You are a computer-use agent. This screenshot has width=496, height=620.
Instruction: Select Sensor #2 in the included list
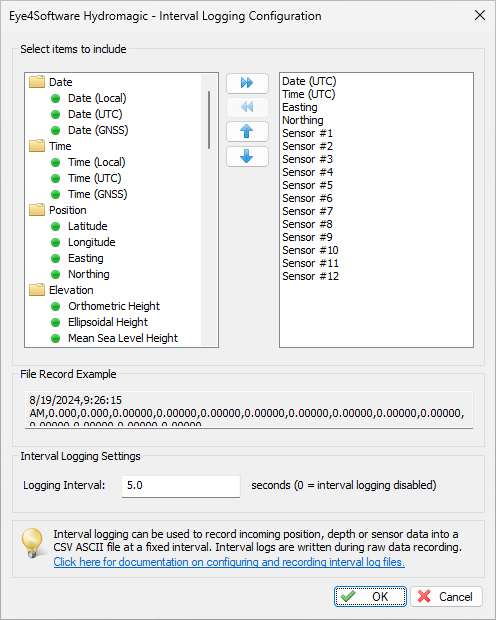coord(308,146)
